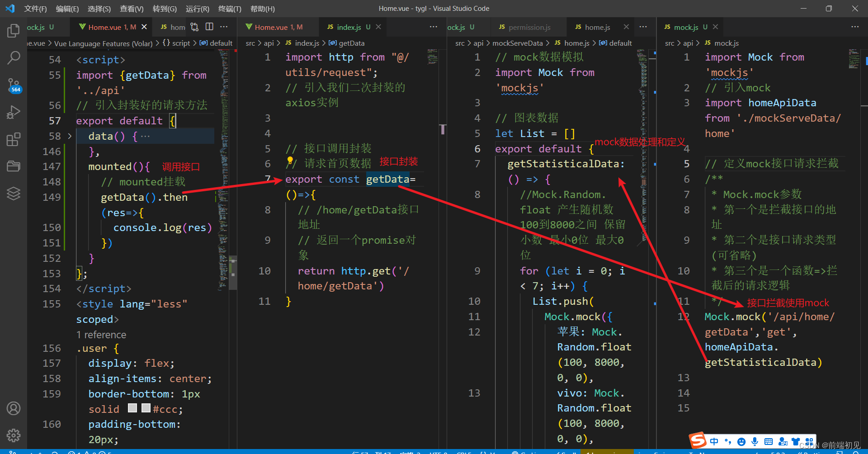Open more actions for first editor group
868x454 pixels.
pyautogui.click(x=224, y=27)
